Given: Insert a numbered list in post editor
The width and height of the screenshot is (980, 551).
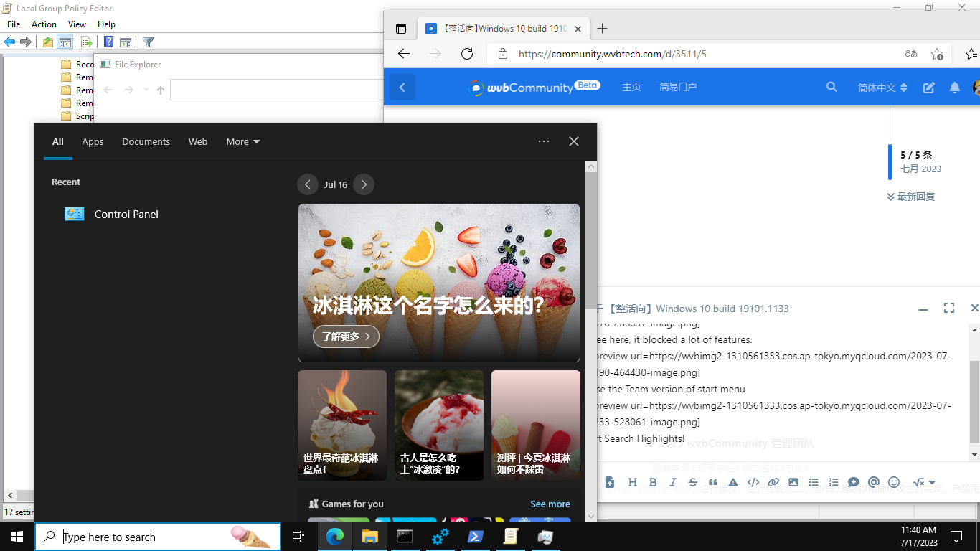Looking at the screenshot, I should (x=834, y=482).
